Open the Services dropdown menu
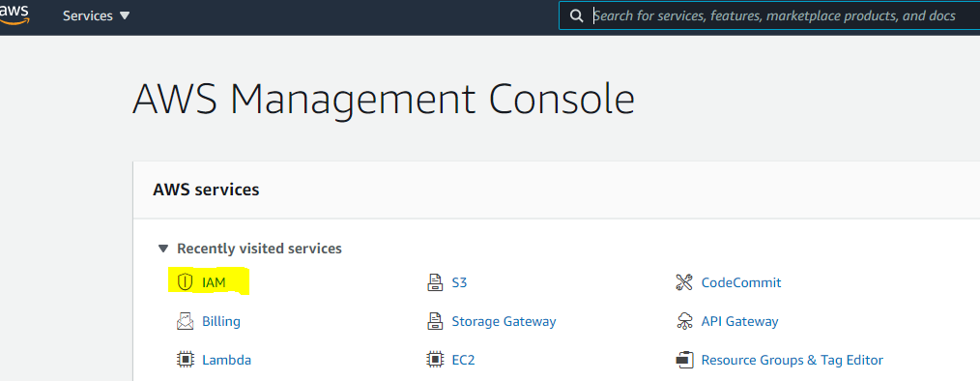 (97, 15)
